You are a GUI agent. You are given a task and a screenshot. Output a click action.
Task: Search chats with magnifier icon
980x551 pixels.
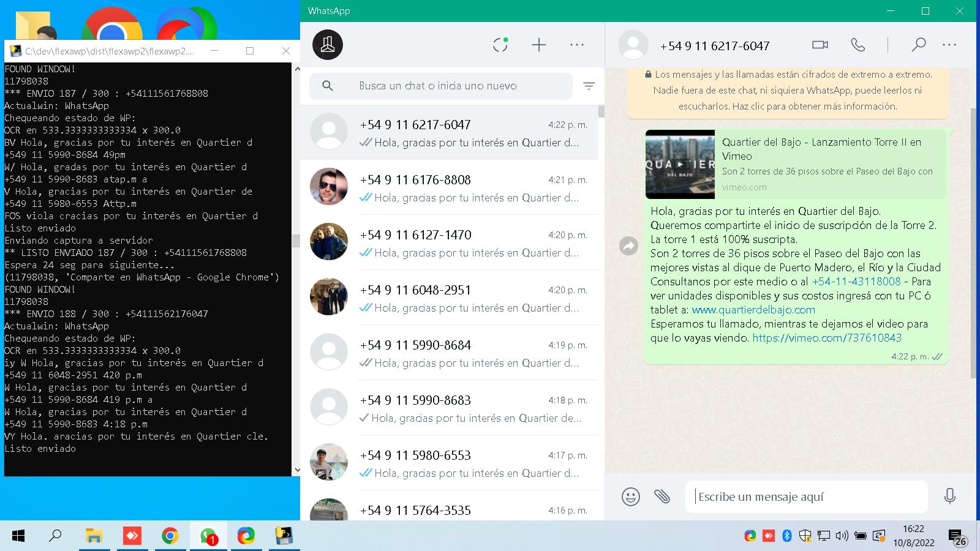point(328,86)
